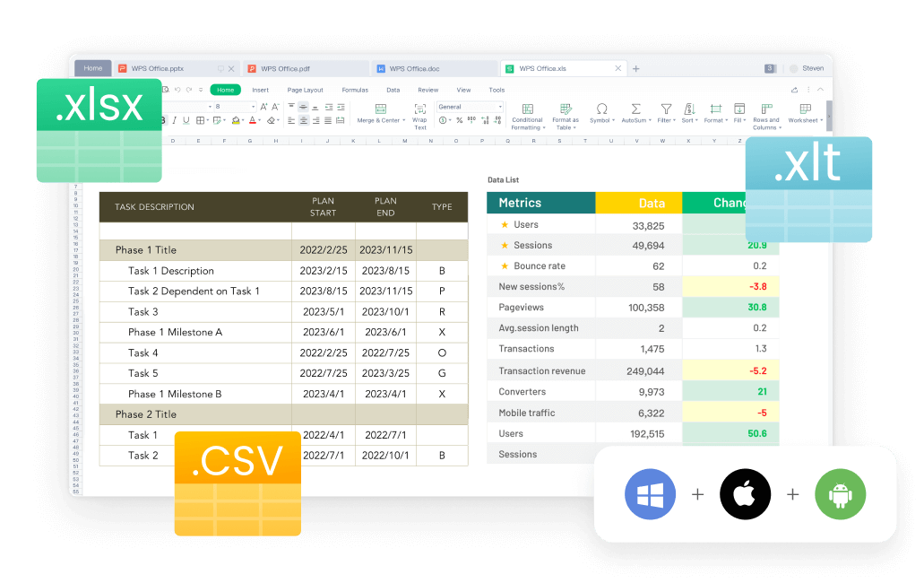This screenshot has height=583, width=924.
Task: Insert a Symbol
Action: pos(601,113)
